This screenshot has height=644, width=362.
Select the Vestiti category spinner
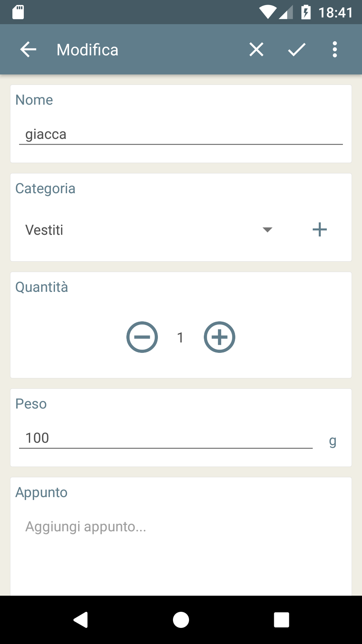(134, 230)
